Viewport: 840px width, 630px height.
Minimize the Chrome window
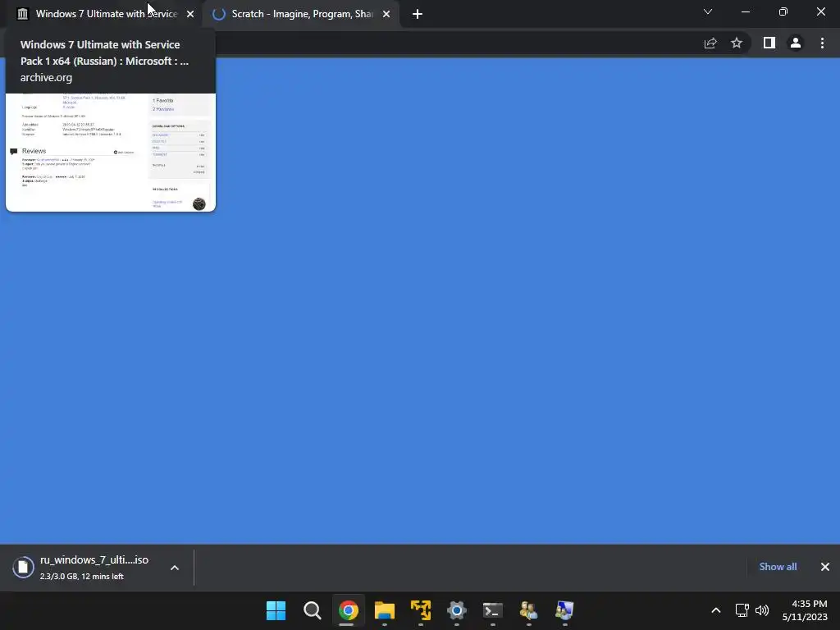[x=745, y=11]
